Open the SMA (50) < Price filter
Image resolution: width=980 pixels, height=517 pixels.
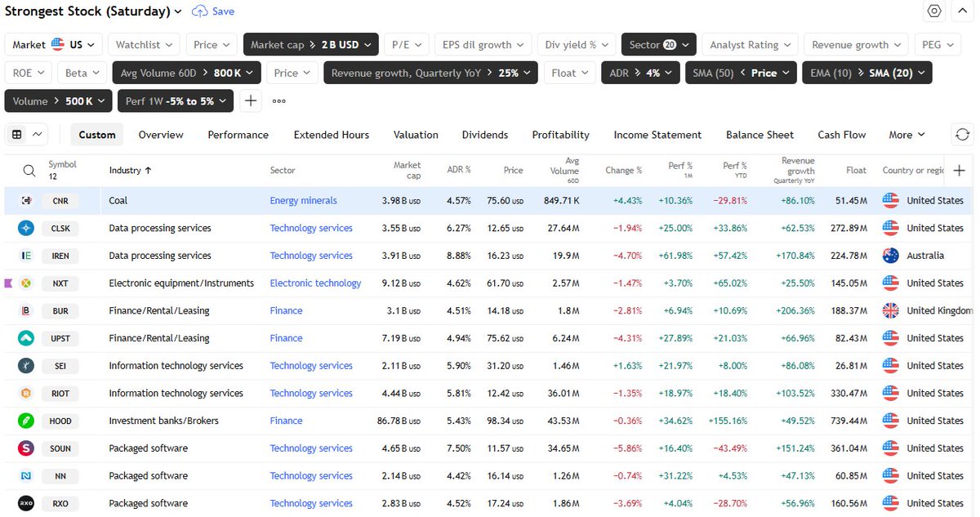tap(740, 73)
